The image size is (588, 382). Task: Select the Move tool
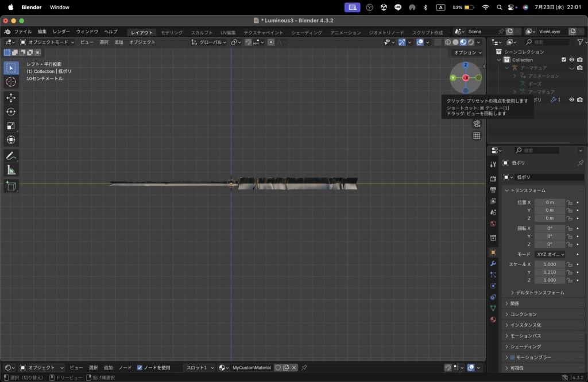click(x=11, y=98)
